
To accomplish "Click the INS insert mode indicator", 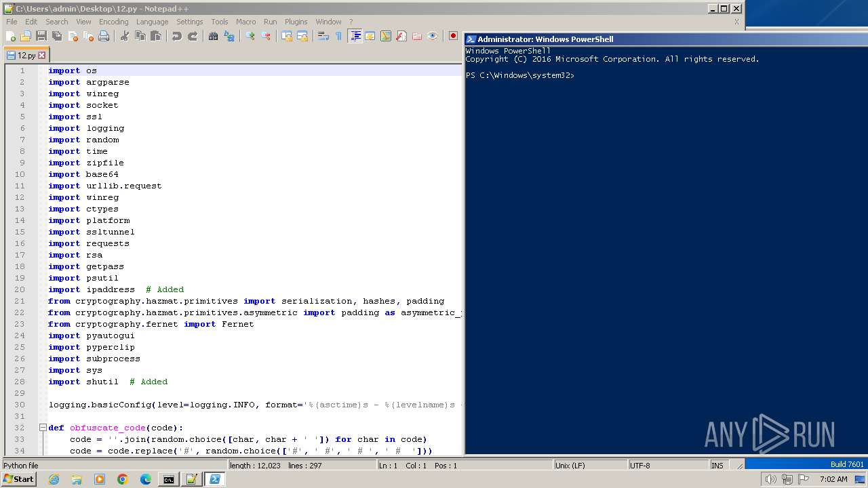I will point(717,466).
